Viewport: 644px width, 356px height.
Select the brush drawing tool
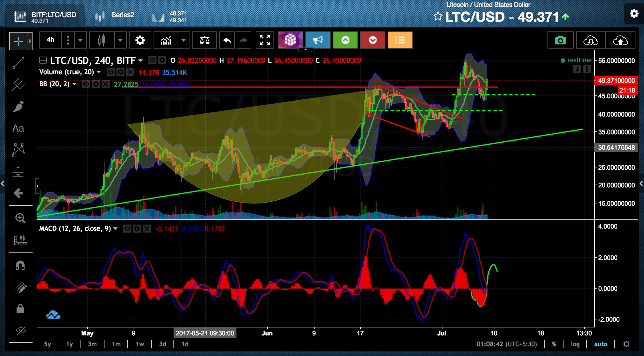19,107
